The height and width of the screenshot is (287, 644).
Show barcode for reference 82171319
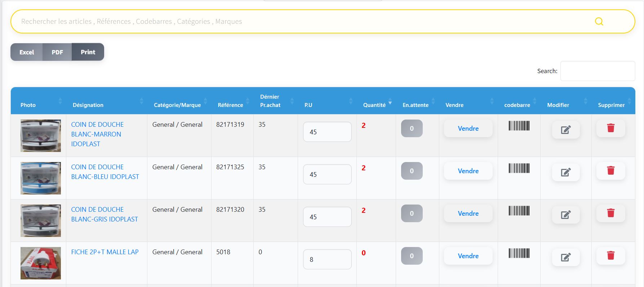[519, 126]
